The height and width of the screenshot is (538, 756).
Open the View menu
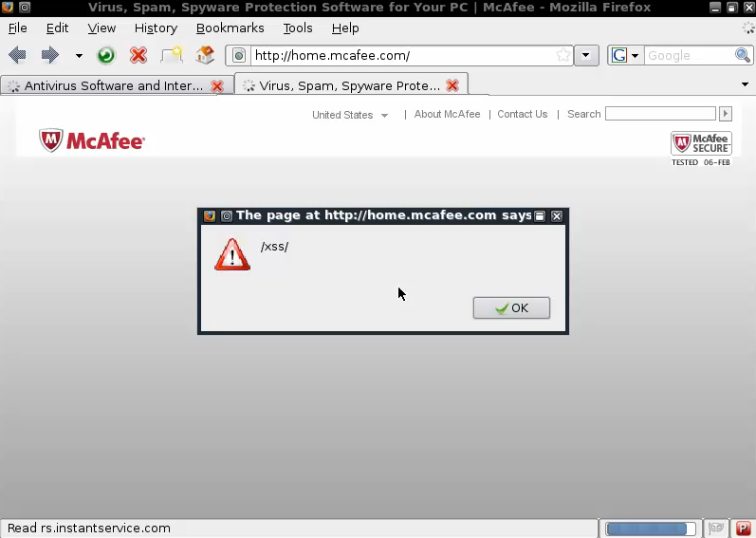(101, 28)
